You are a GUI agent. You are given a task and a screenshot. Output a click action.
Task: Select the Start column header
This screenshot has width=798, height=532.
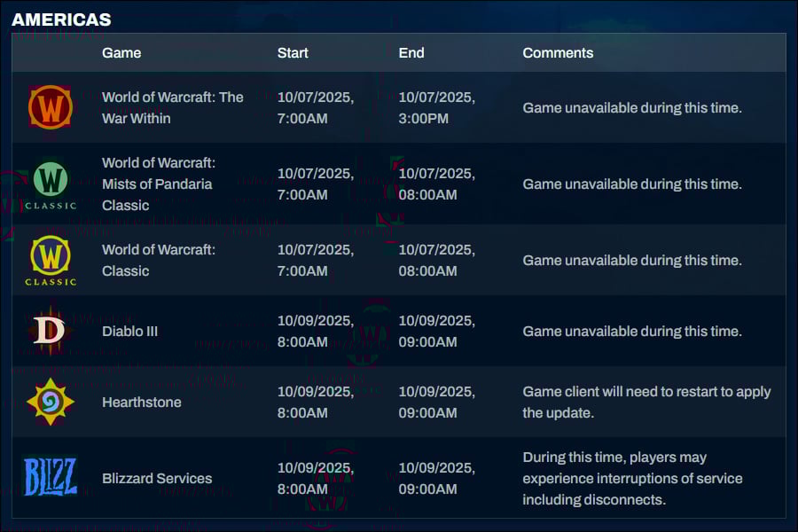[x=293, y=52]
